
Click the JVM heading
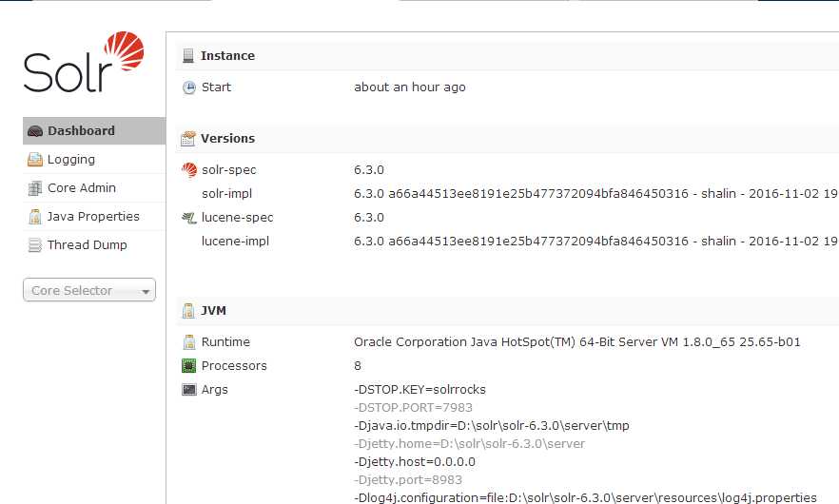click(x=213, y=311)
